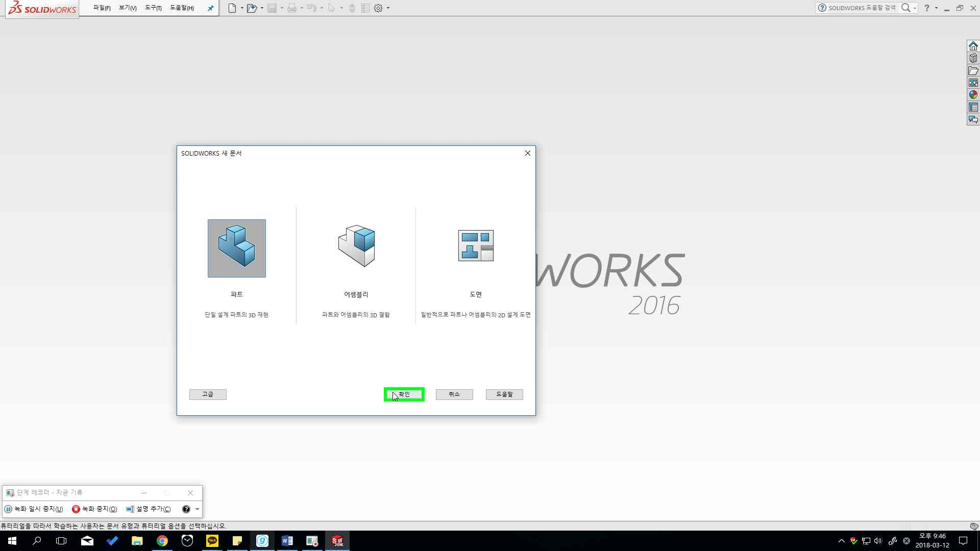Image resolution: width=980 pixels, height=551 pixels.
Task: Click the Save diskette toolbar icon
Action: click(x=272, y=8)
